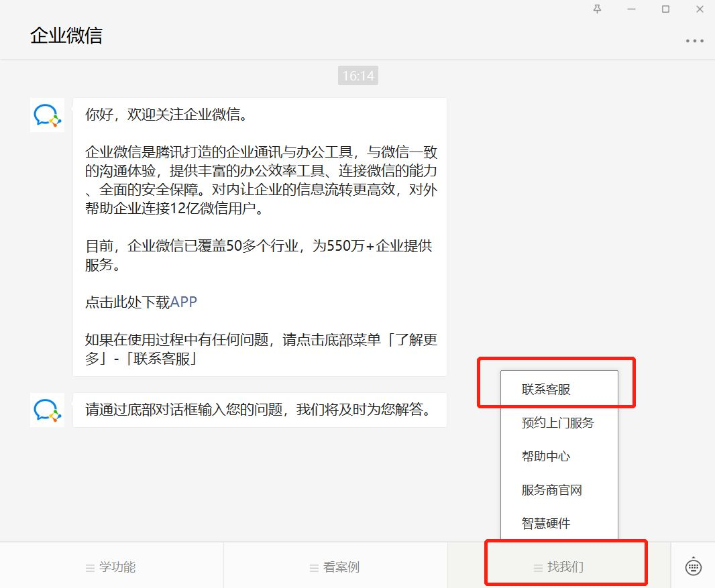Screen dimensions: 715x588
Task: Choose 预约上门服务 in the popup menu
Action: click(x=557, y=423)
